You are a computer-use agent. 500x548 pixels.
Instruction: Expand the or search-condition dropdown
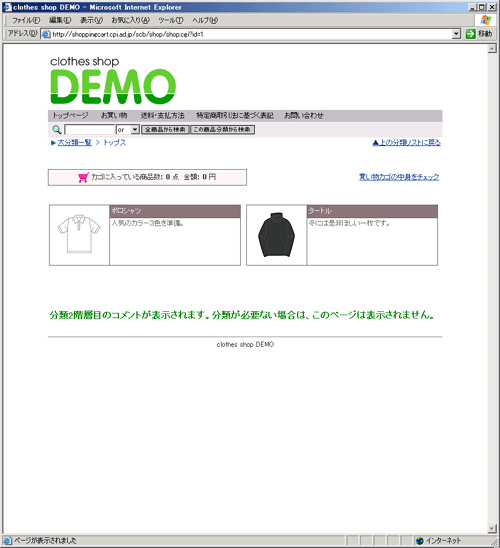135,130
